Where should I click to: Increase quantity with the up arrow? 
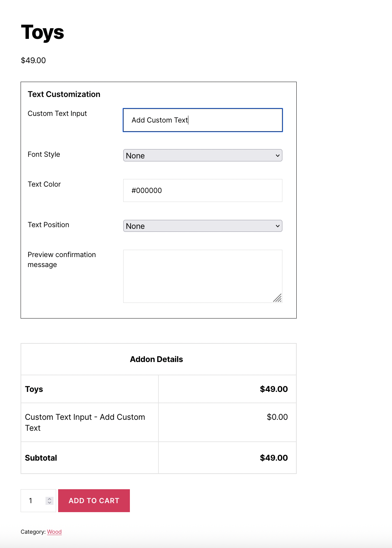tap(49, 499)
